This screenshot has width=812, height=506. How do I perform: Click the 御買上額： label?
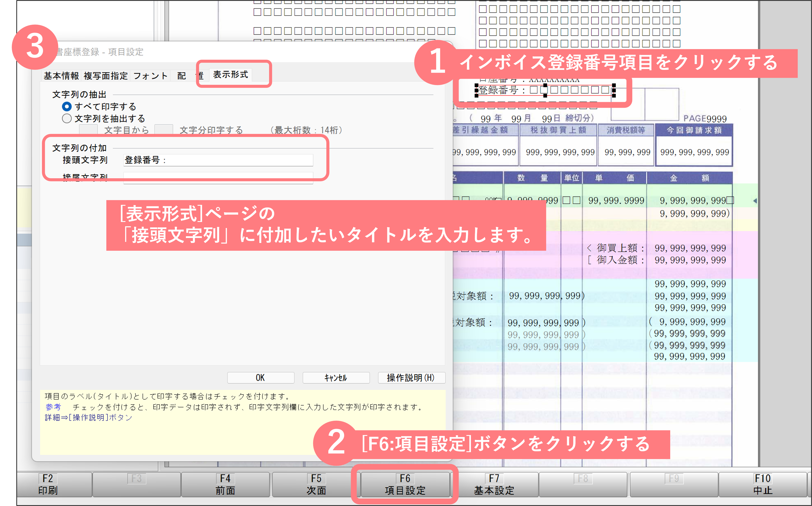[x=621, y=248]
